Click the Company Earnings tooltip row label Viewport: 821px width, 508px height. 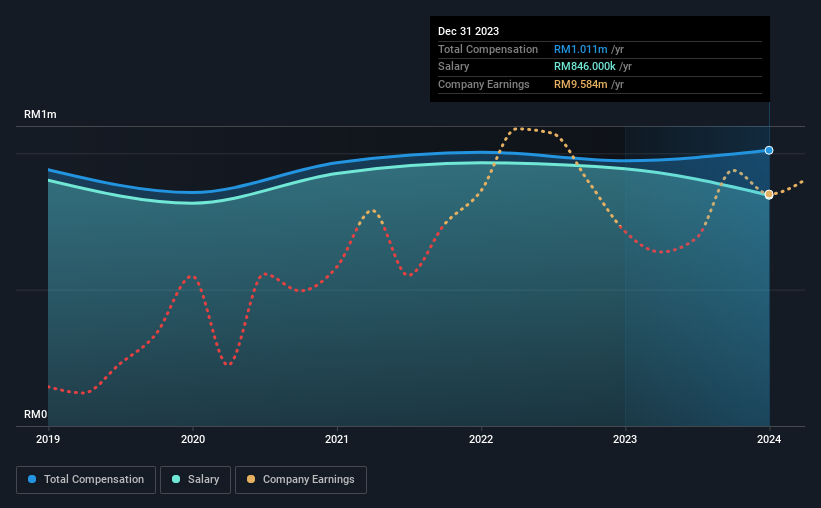[484, 84]
